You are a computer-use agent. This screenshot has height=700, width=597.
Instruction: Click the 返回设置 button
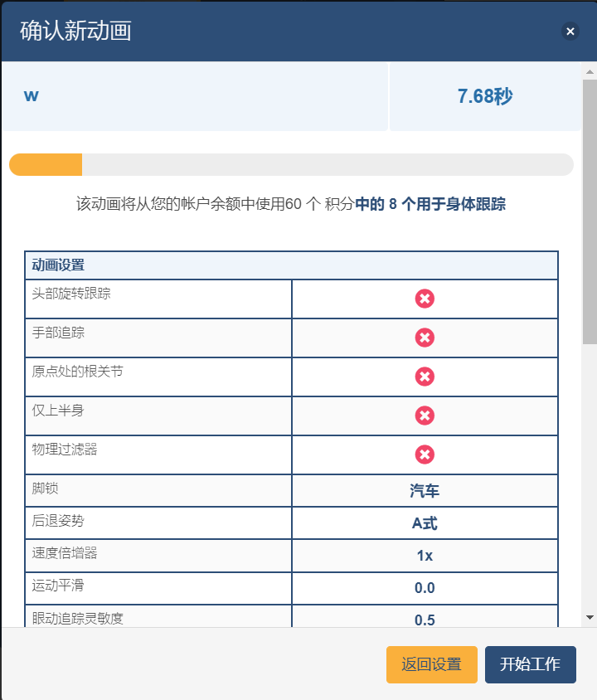[431, 664]
